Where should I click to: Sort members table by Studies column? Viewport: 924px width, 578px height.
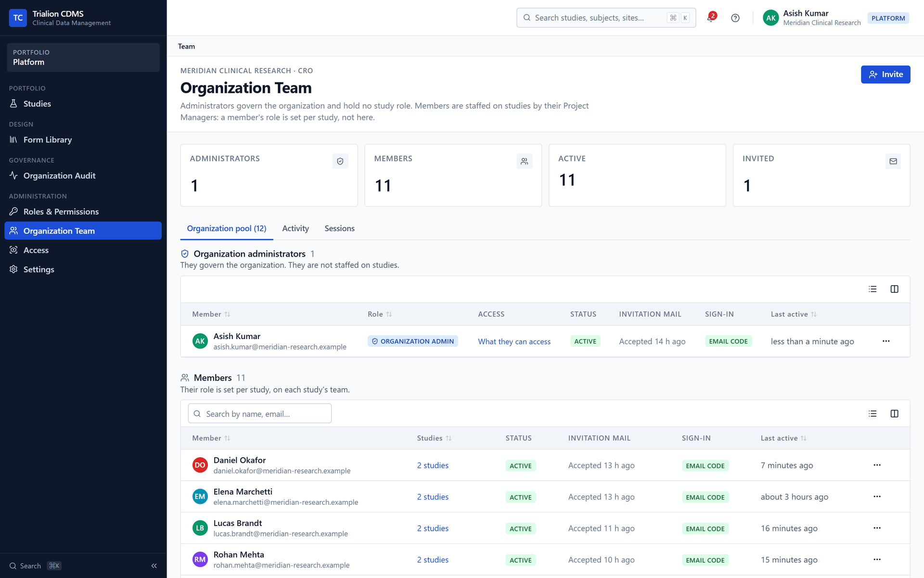coord(434,438)
